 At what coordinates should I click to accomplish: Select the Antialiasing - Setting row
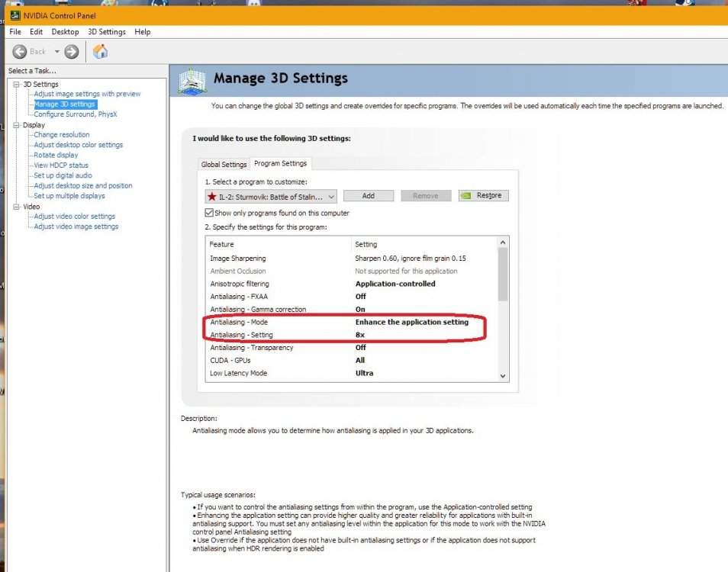click(x=352, y=335)
